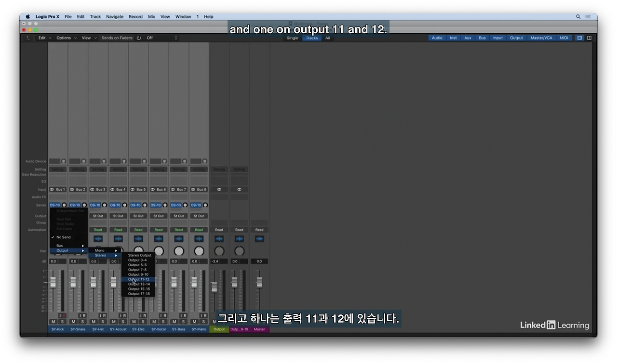Expand the Mono output submenu
The width and height of the screenshot is (617, 364).
pyautogui.click(x=104, y=250)
